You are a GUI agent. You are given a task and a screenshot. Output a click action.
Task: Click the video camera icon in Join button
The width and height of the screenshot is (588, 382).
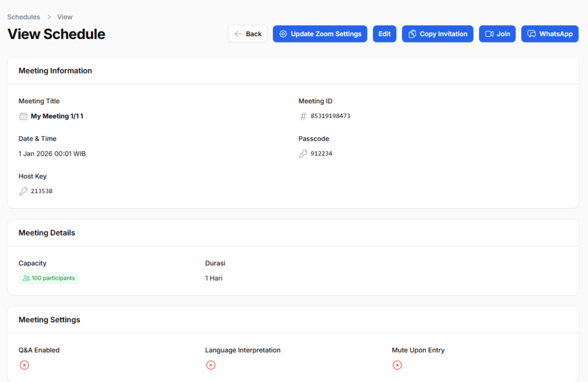pos(489,34)
